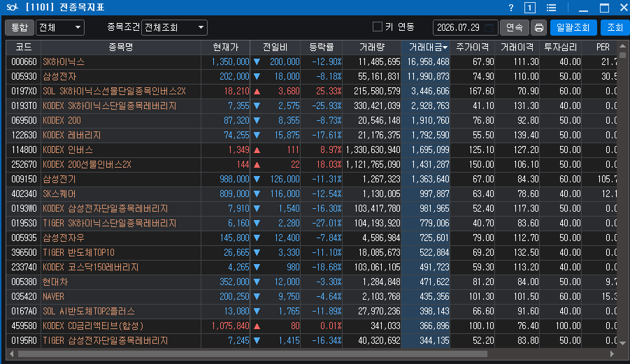Click volume cell 1,330,630,940
630x364 pixels.
[373, 150]
